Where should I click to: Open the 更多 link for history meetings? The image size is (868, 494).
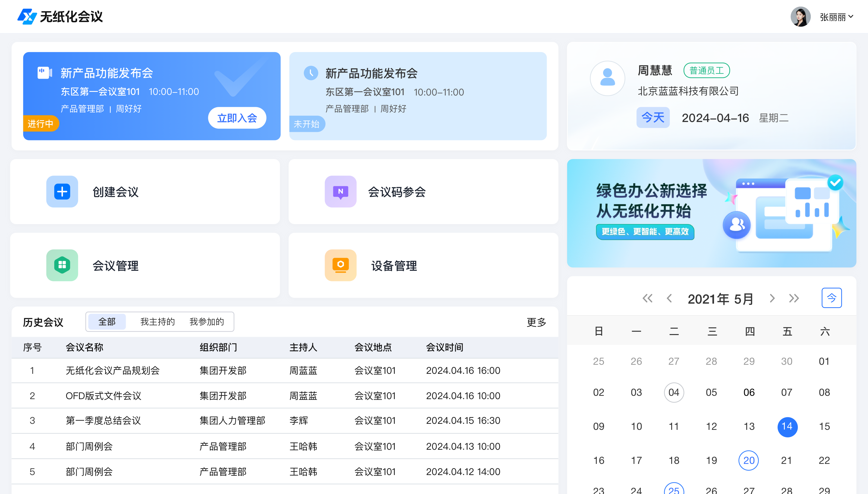(x=536, y=322)
